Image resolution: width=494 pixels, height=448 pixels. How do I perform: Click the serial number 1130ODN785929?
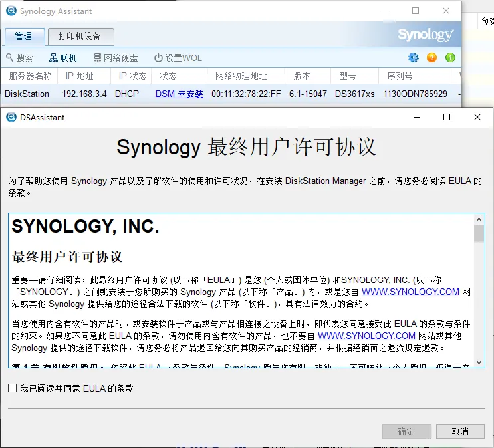416,94
